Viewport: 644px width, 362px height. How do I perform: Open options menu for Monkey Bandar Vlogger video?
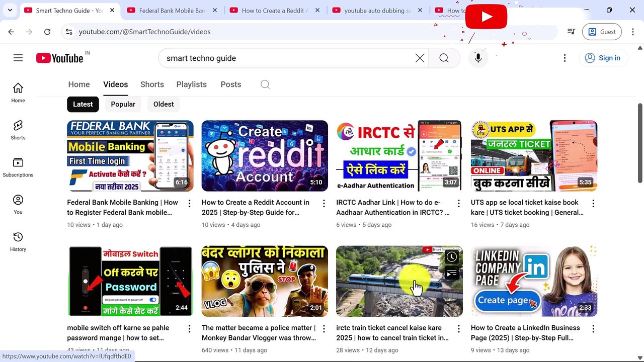point(324,329)
